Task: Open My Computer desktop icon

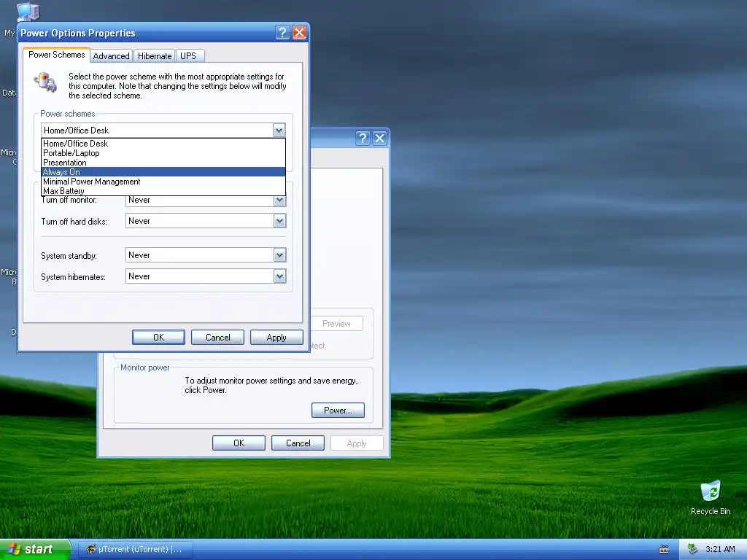Action: coord(28,11)
